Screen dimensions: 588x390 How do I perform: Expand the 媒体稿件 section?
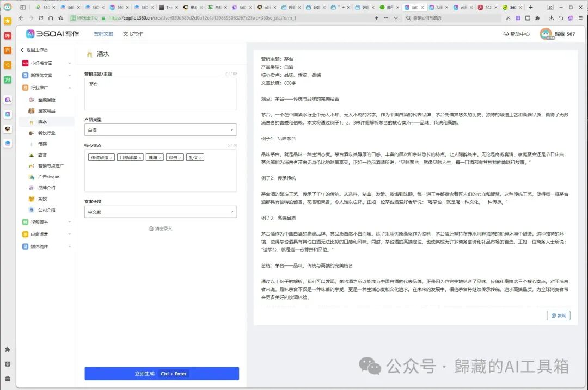tap(46, 246)
